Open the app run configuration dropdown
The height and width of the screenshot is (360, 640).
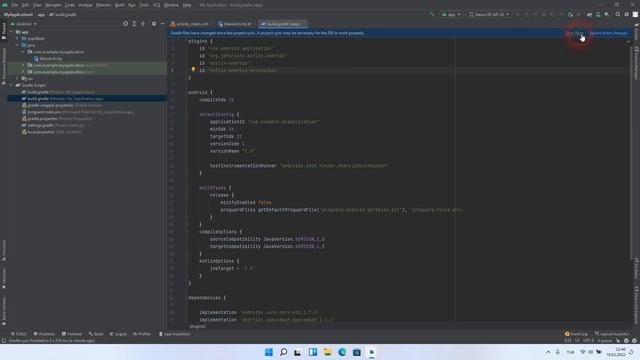pyautogui.click(x=451, y=15)
